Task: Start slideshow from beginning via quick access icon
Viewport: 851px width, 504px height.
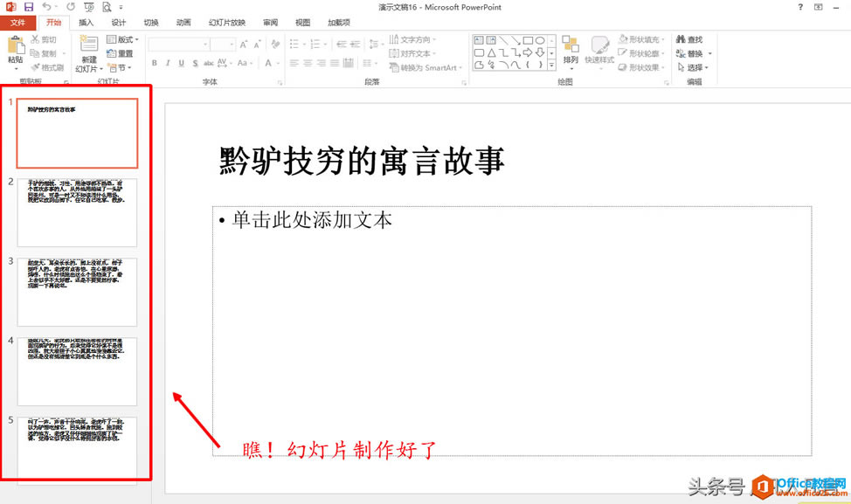Action: point(89,7)
